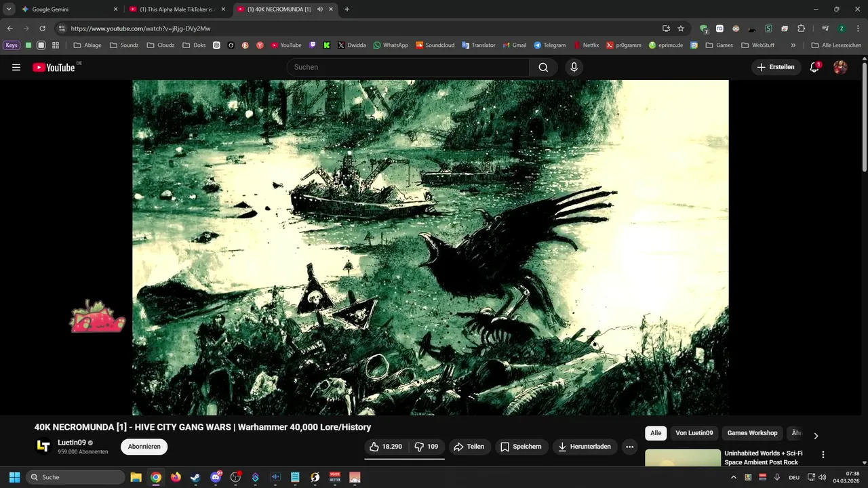Open the Netflix bookmark

pyautogui.click(x=586, y=45)
